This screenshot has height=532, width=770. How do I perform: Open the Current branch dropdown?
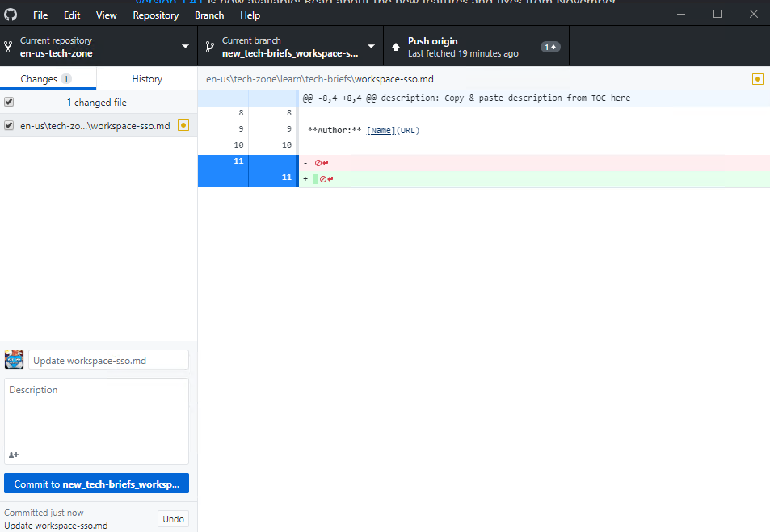click(x=371, y=46)
